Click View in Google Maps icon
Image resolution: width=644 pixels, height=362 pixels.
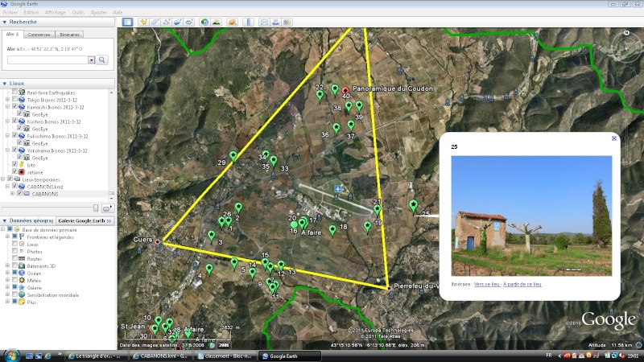[x=287, y=23]
